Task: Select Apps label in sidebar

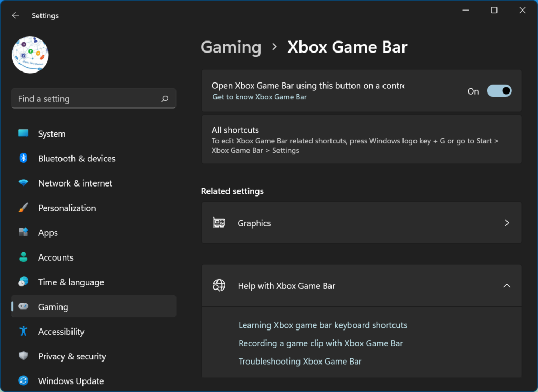Action: 48,233
